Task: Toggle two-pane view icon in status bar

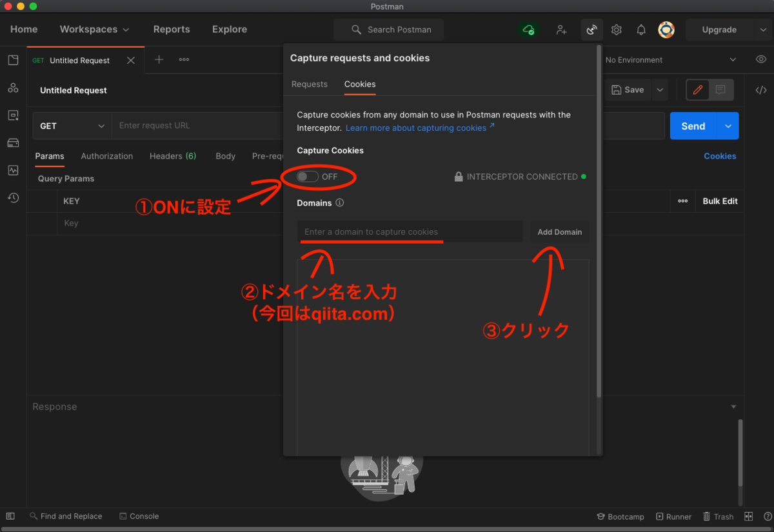Action: pos(748,517)
